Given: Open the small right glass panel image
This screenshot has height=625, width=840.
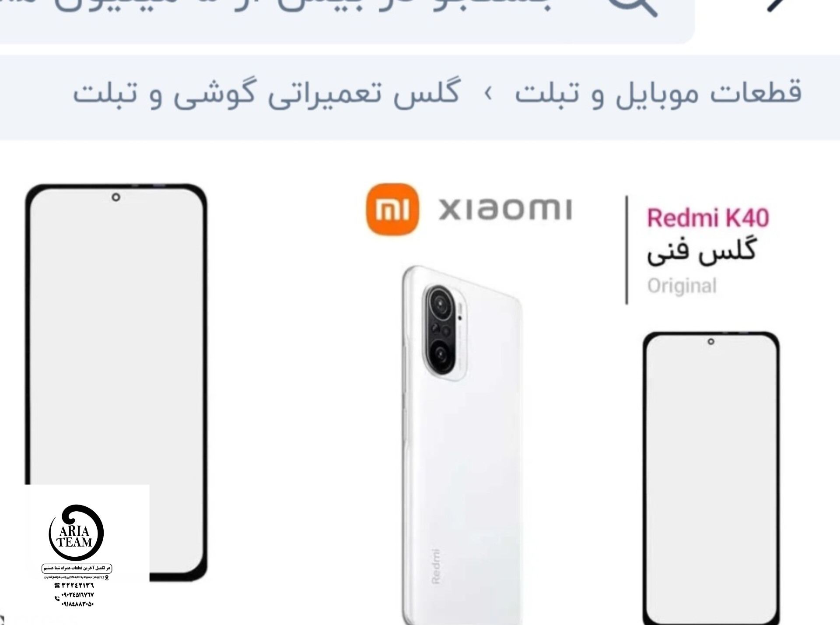Looking at the screenshot, I should tap(711, 478).
